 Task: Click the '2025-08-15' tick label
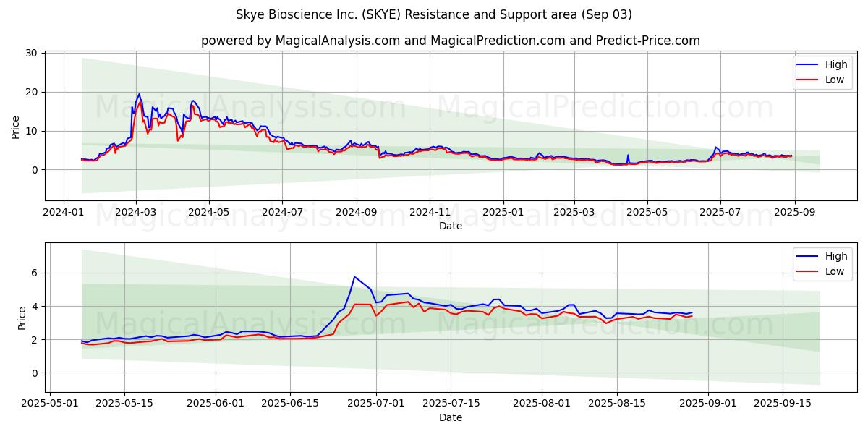(x=616, y=404)
